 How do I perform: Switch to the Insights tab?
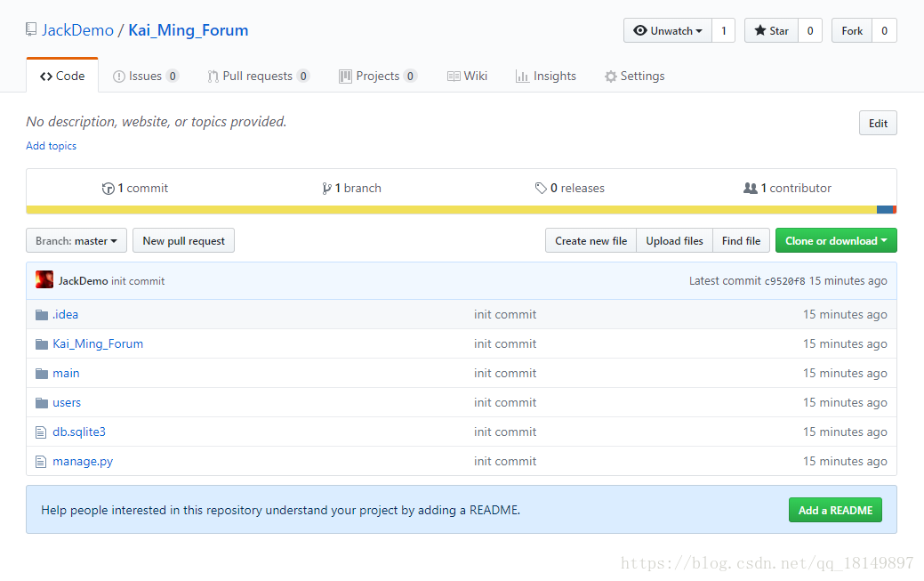coord(546,77)
